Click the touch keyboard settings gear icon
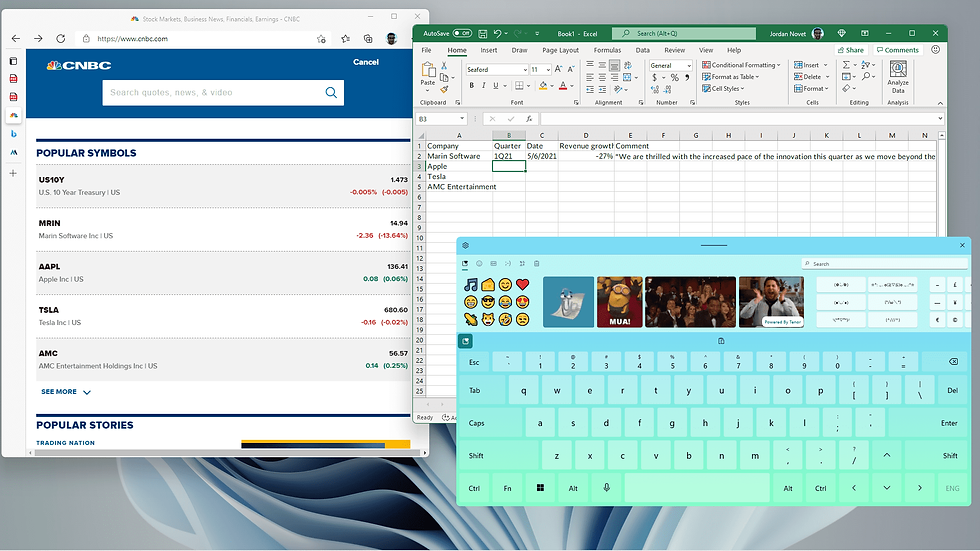Image resolution: width=980 pixels, height=551 pixels. [465, 246]
